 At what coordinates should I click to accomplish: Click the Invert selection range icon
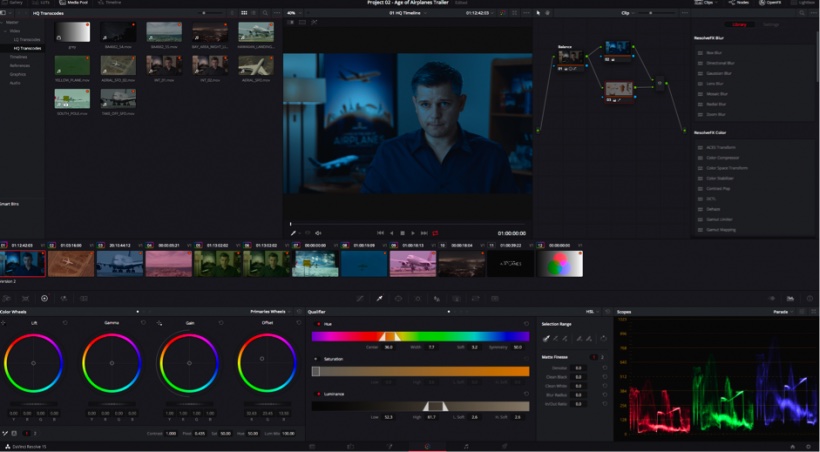(x=603, y=338)
